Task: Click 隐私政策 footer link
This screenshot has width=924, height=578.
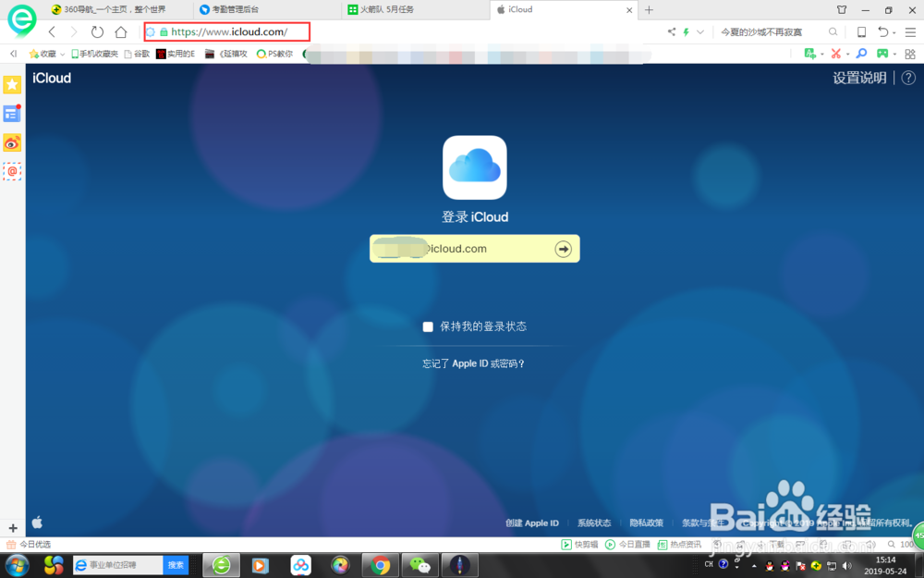Action: click(647, 523)
